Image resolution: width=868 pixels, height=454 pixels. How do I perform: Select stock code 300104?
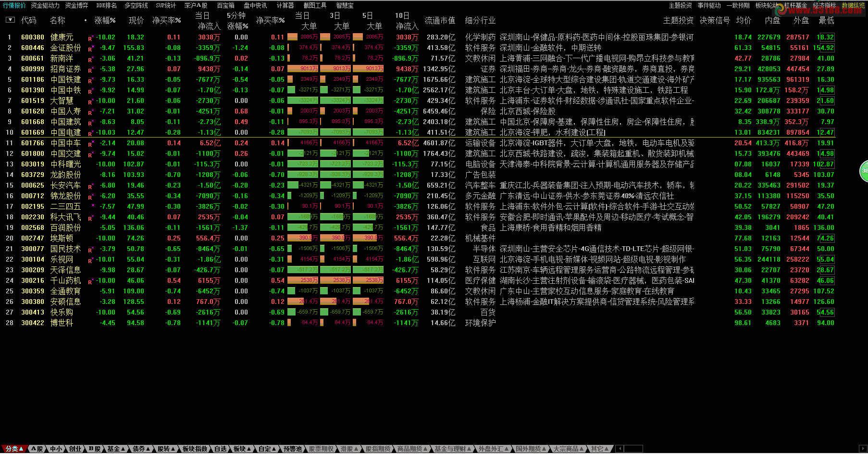[33, 259]
